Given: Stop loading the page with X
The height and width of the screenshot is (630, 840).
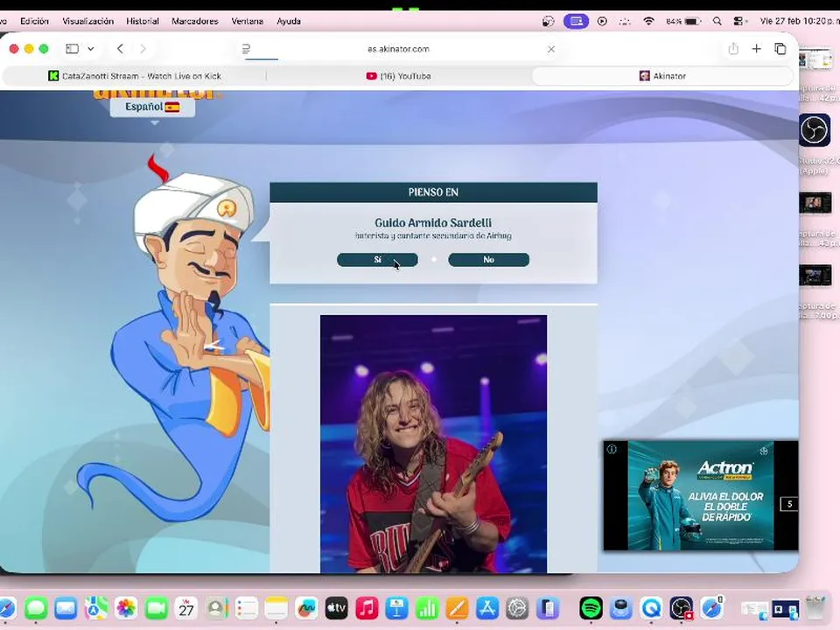Looking at the screenshot, I should pyautogui.click(x=551, y=49).
